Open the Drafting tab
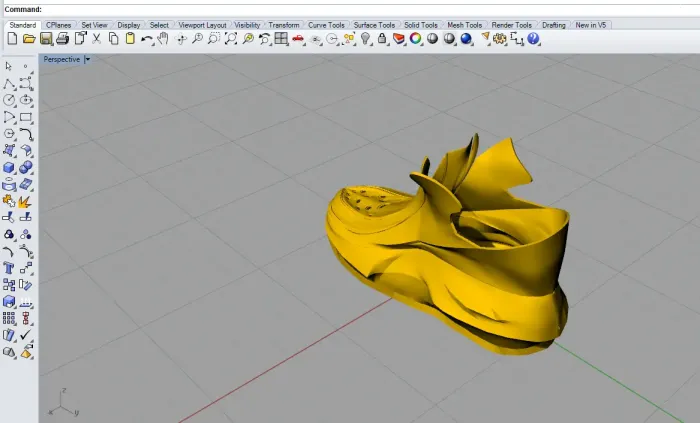 point(554,25)
